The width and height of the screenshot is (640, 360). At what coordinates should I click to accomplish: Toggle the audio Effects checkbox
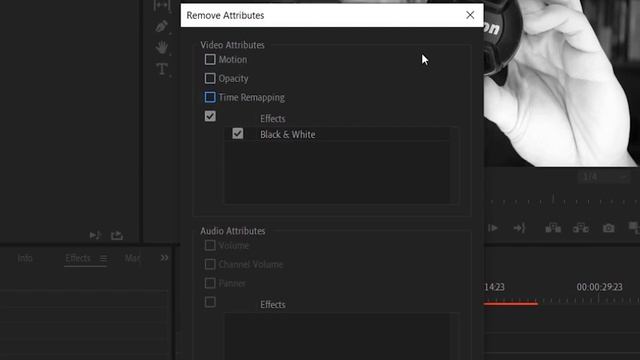point(210,302)
